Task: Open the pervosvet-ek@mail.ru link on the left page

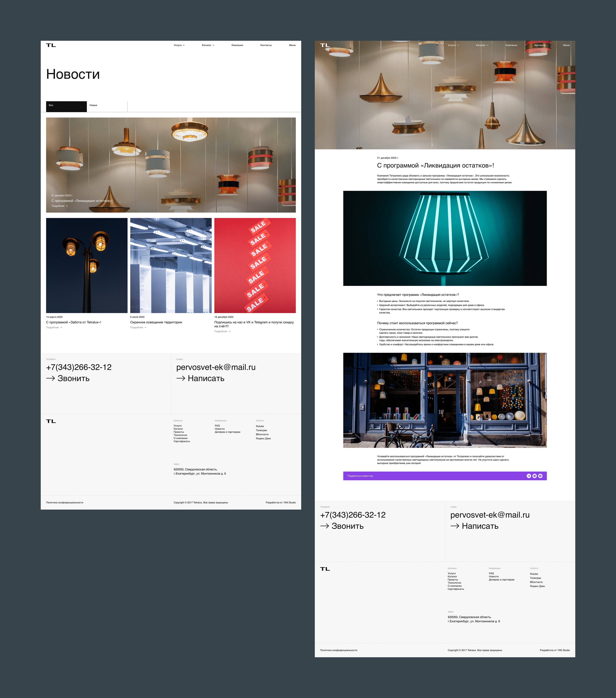Action: [216, 367]
